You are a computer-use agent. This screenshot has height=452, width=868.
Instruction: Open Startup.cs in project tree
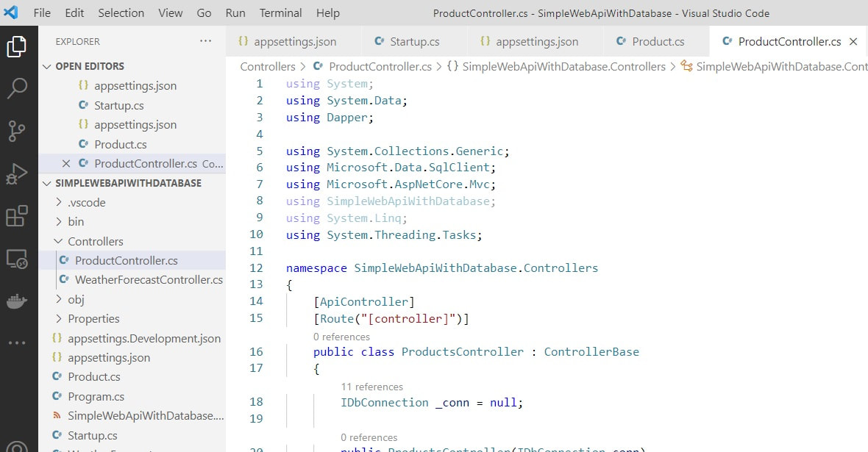click(132, 436)
